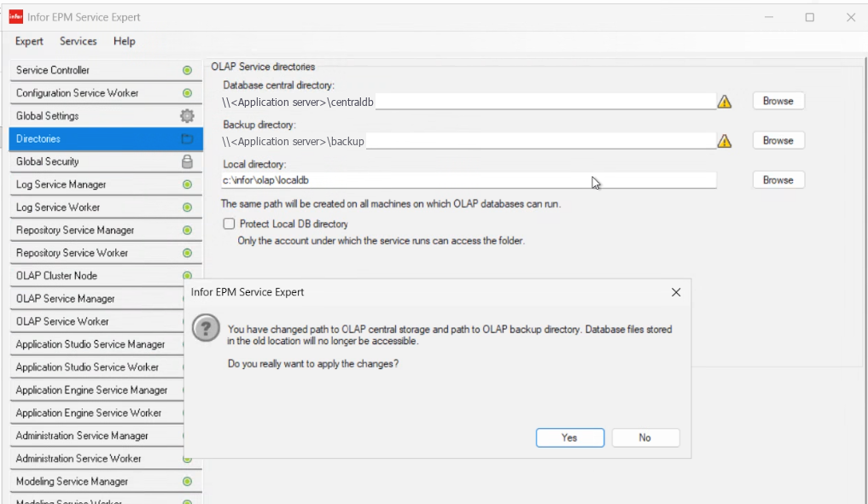Click the Repository Service Worker status icon

(x=187, y=253)
